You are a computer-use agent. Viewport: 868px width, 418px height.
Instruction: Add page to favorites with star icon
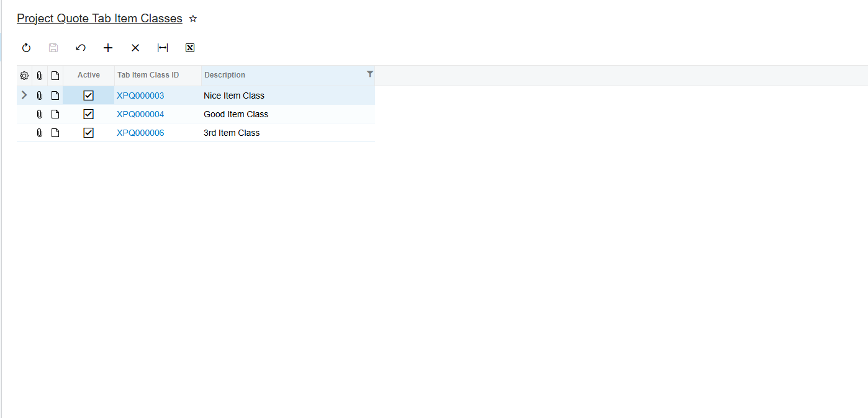tap(193, 19)
